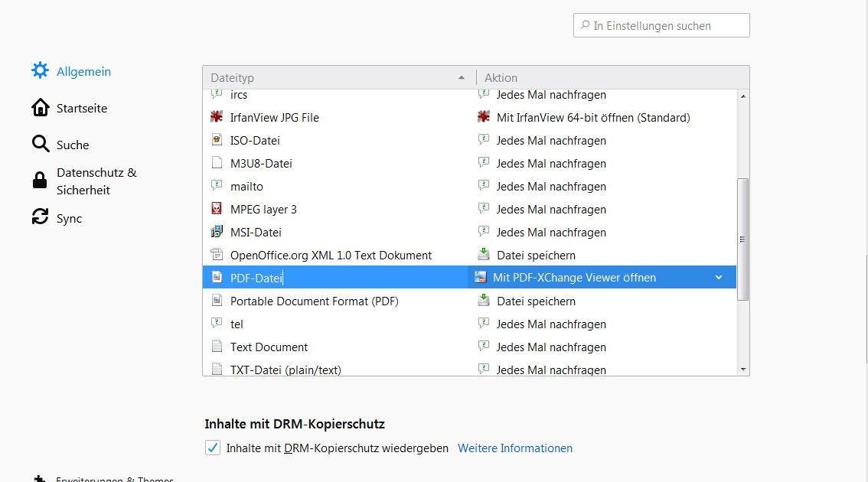Expand the PDF-Datei action dropdown arrow
Viewport: 868px width, 482px height.
point(719,278)
